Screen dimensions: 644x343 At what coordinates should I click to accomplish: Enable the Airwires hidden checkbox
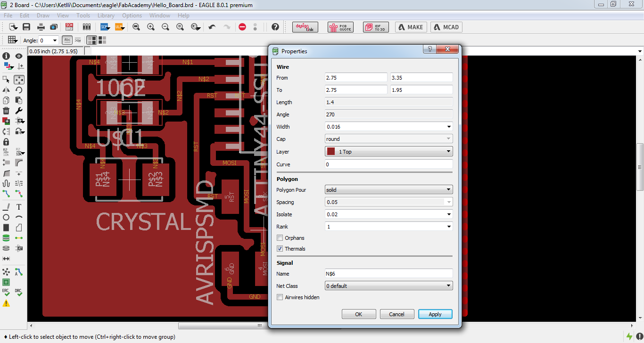[280, 297]
